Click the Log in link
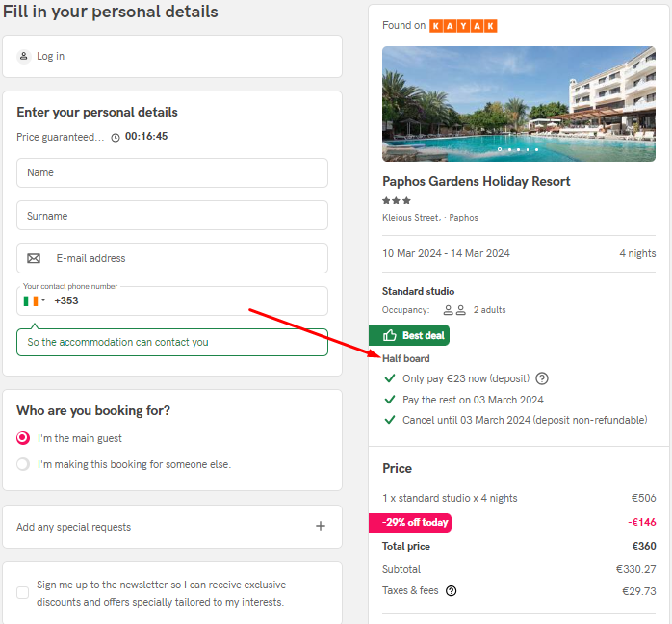 coord(51,56)
